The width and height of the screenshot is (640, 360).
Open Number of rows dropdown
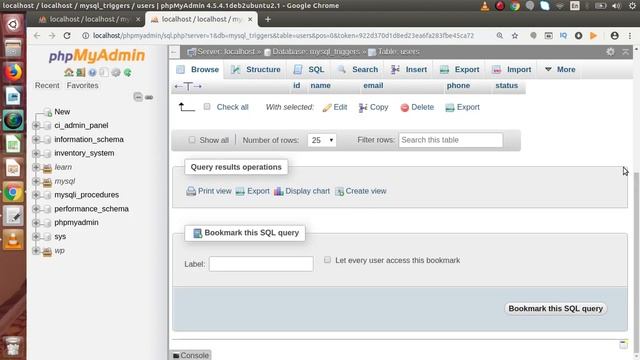322,140
